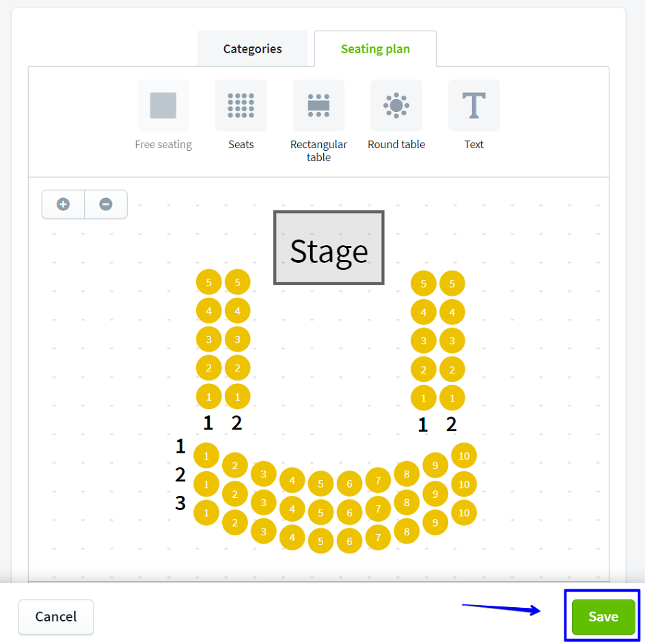Insert a Rectangular table element

pyautogui.click(x=318, y=106)
